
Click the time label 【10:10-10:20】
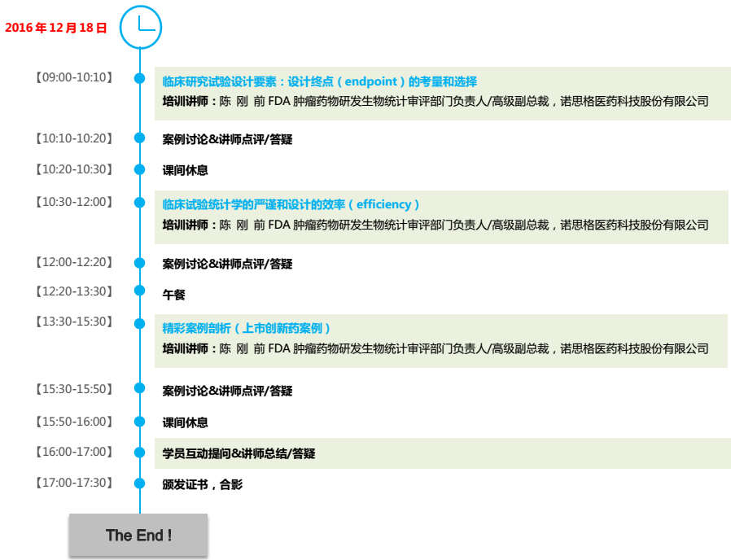pos(75,138)
